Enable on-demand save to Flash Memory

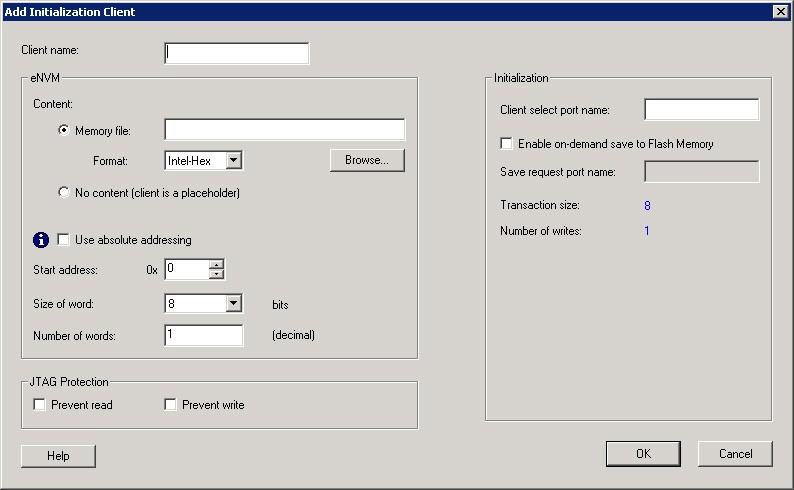click(506, 143)
